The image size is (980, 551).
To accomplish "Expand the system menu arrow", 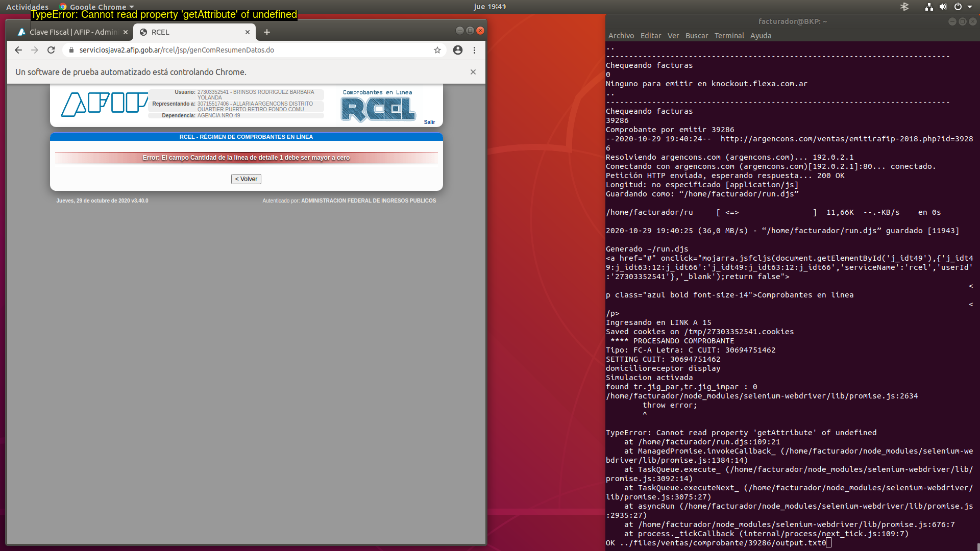I will tap(970, 7).
